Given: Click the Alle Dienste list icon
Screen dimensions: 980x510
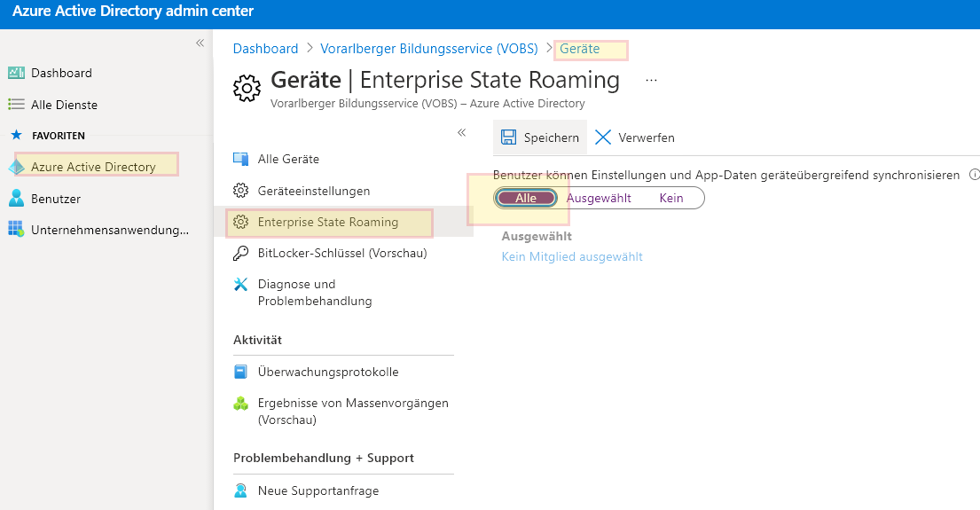Looking at the screenshot, I should click(x=16, y=105).
